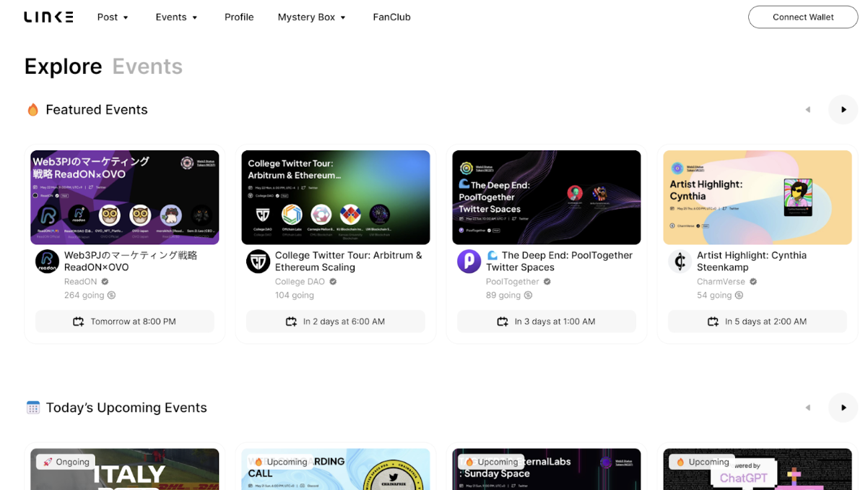Click the Tomorrow at 8:00 PM button
Viewport: 868px width, 490px height.
tap(125, 322)
